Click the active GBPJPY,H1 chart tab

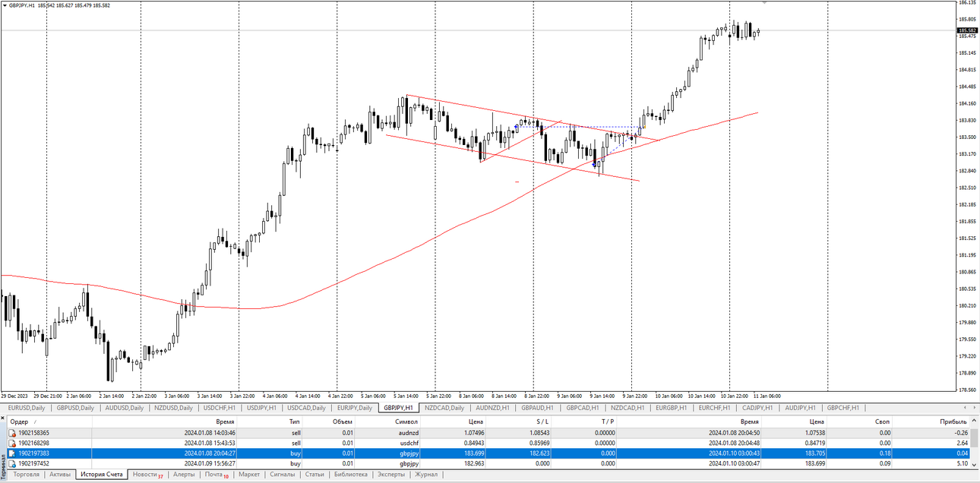point(399,408)
